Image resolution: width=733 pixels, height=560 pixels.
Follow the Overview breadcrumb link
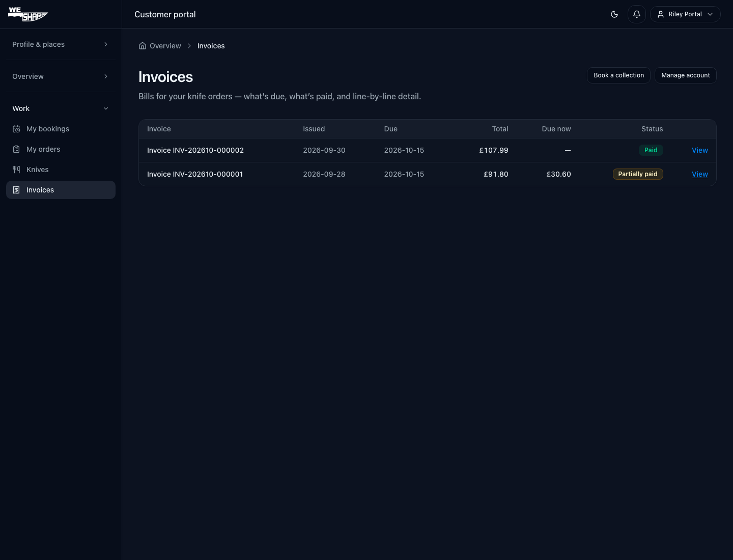(165, 46)
